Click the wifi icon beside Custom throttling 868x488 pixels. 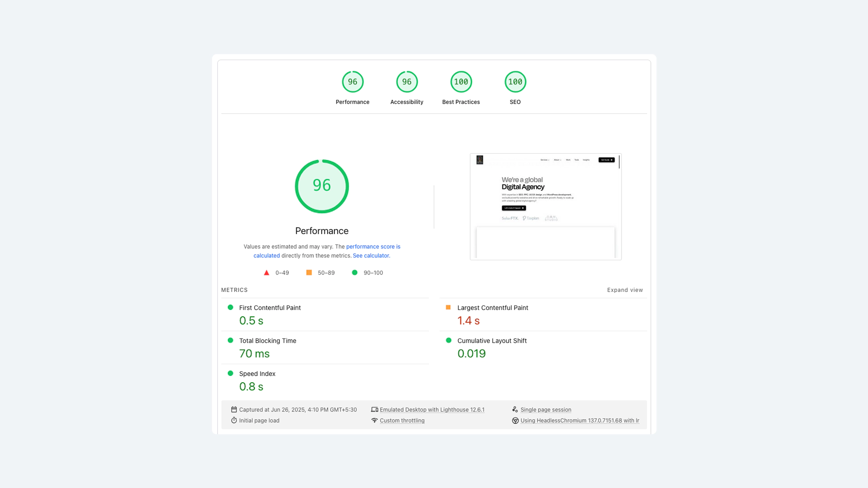coord(374,420)
